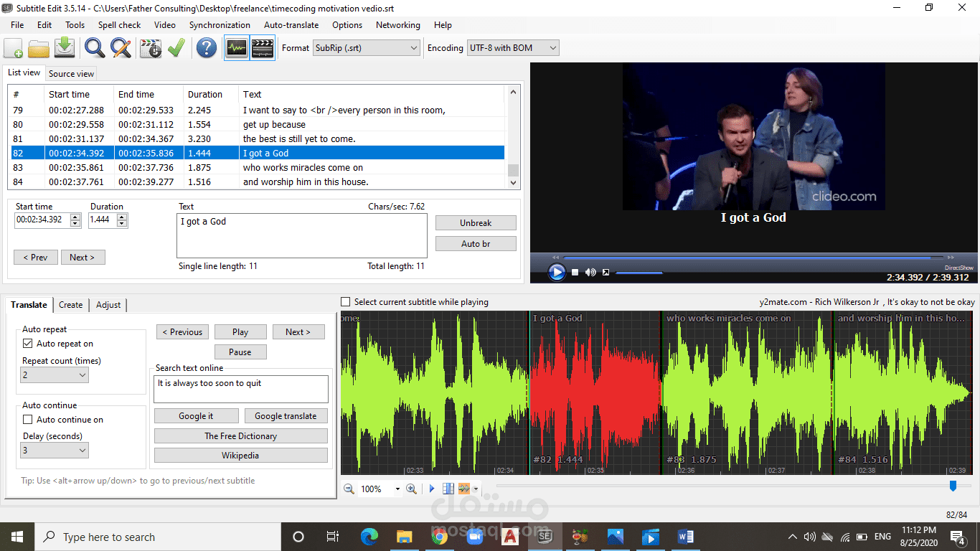Toggle the waveform display toolbar icon
980x551 pixels.
[x=237, y=48]
